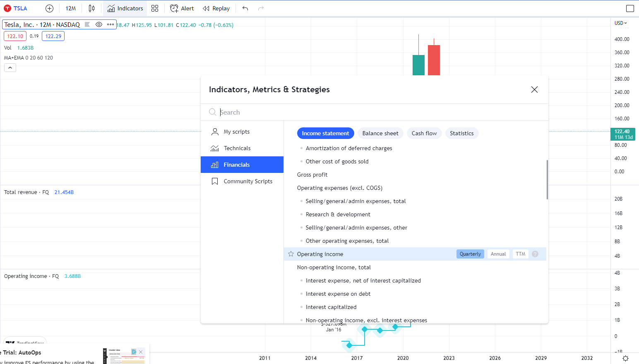Undo the last chart action

245,8
